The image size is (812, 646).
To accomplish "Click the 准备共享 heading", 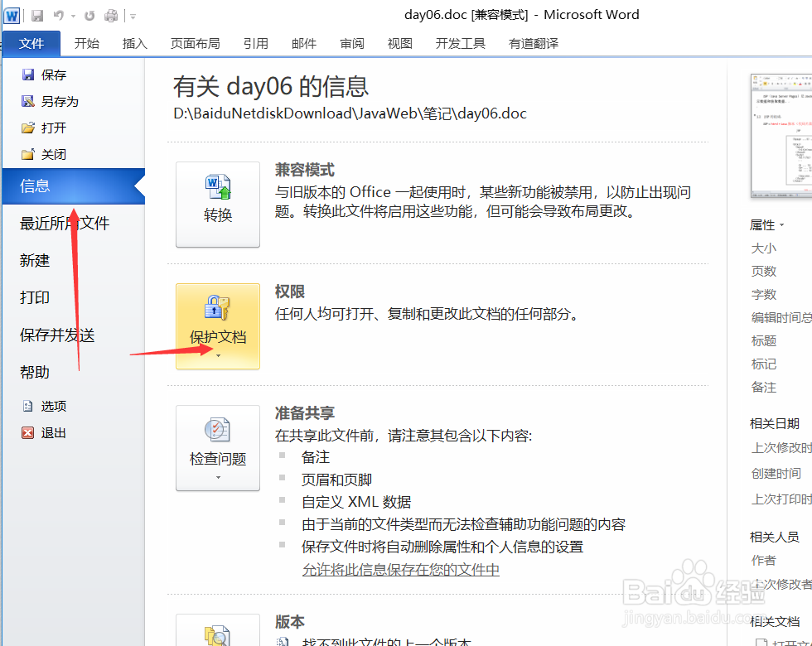I will coord(305,413).
